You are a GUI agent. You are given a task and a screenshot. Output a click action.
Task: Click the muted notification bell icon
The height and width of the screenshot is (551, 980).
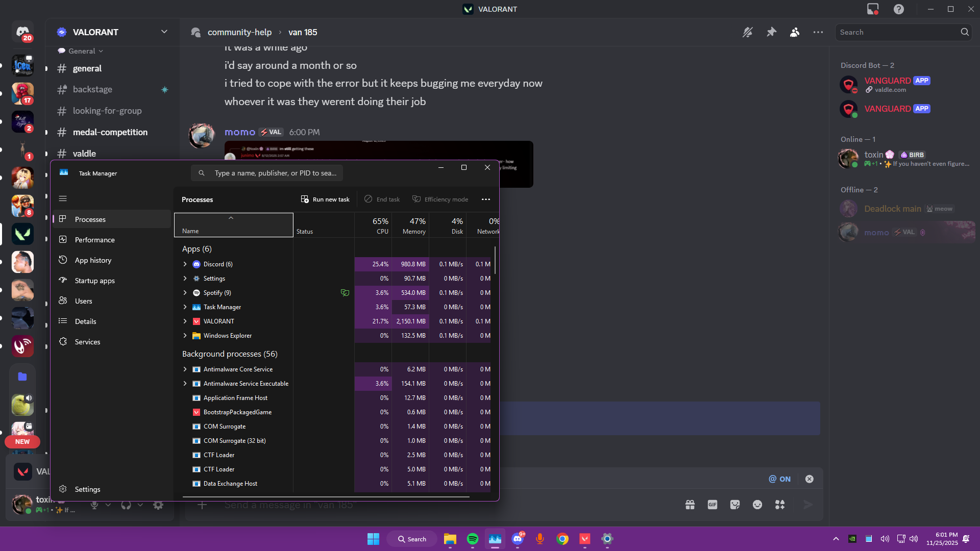pos(747,32)
